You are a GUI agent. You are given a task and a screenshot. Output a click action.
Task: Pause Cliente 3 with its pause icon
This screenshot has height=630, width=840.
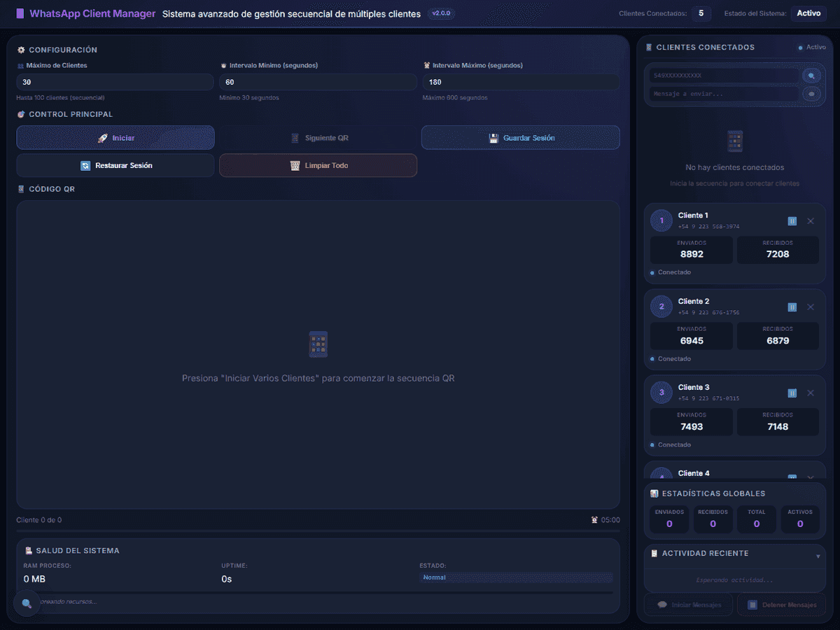(792, 393)
